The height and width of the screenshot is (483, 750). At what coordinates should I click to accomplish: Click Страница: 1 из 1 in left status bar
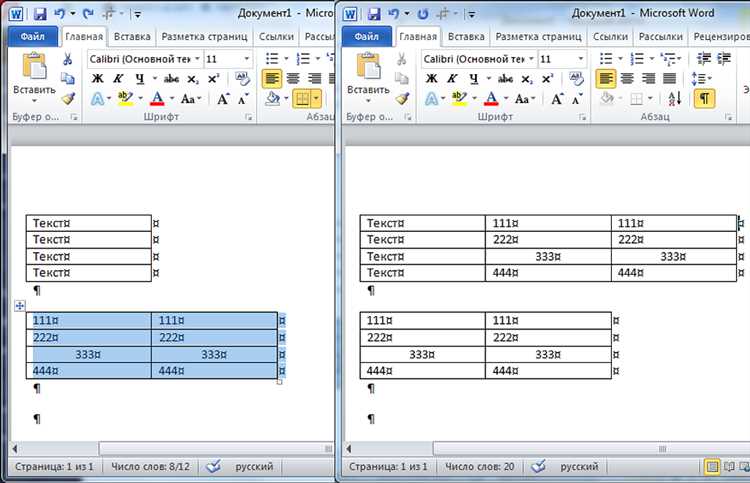54,466
